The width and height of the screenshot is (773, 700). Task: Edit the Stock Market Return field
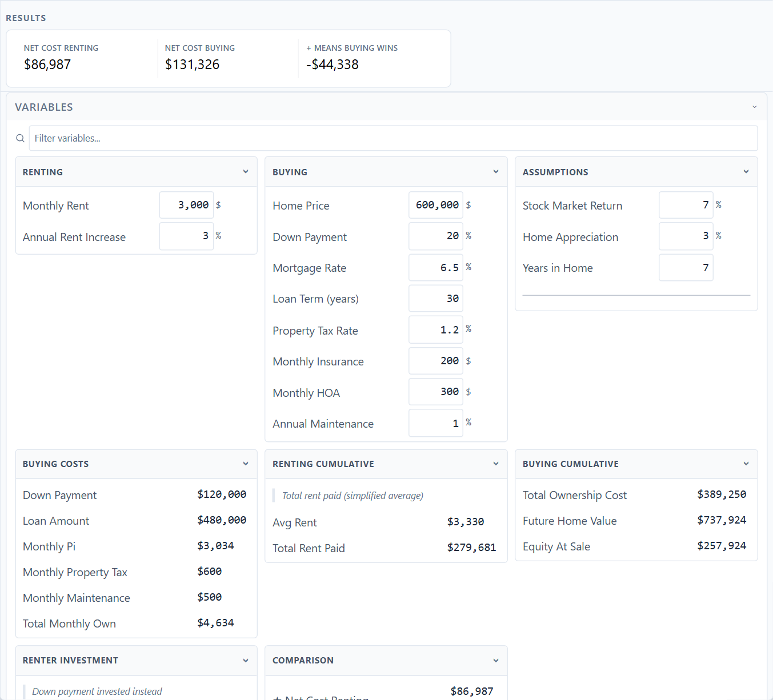coord(686,205)
